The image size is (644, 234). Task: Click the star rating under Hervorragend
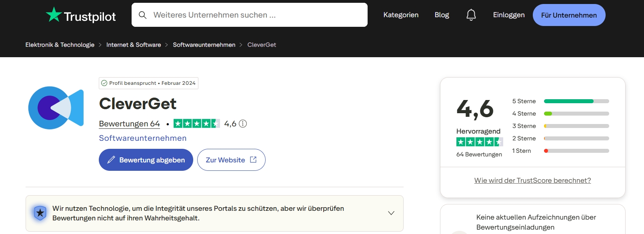480,142
